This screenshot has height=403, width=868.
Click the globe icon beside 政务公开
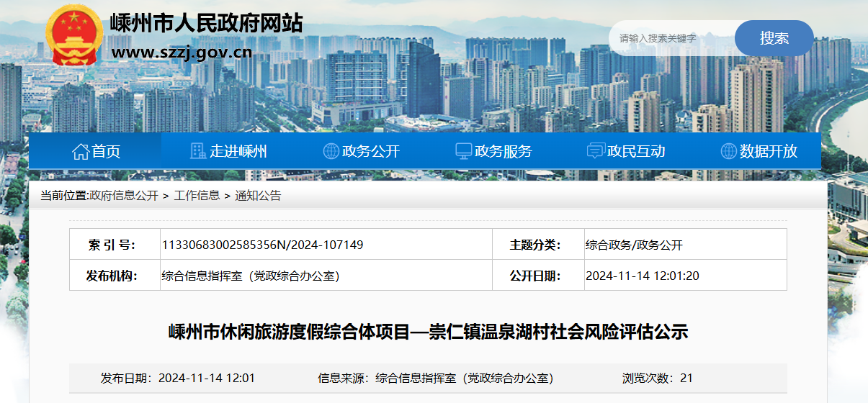click(x=331, y=151)
